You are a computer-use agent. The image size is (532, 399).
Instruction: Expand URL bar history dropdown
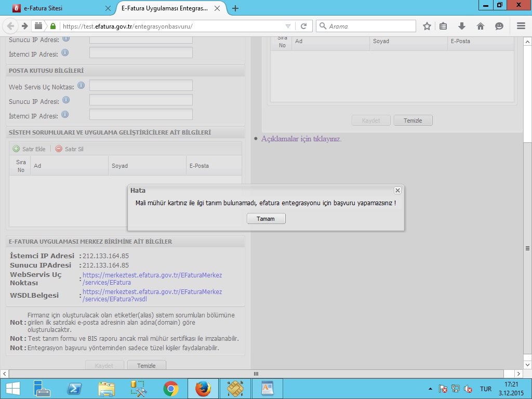(288, 26)
